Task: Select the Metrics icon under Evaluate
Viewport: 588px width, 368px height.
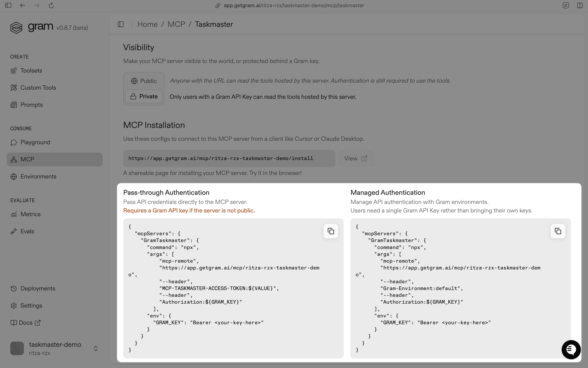Action: coord(14,214)
